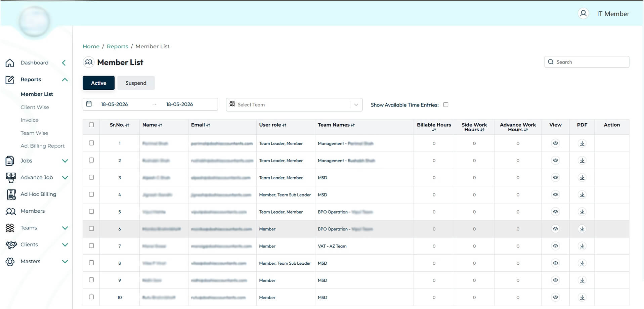Check the checkbox for row 5
The image size is (644, 309).
click(91, 212)
